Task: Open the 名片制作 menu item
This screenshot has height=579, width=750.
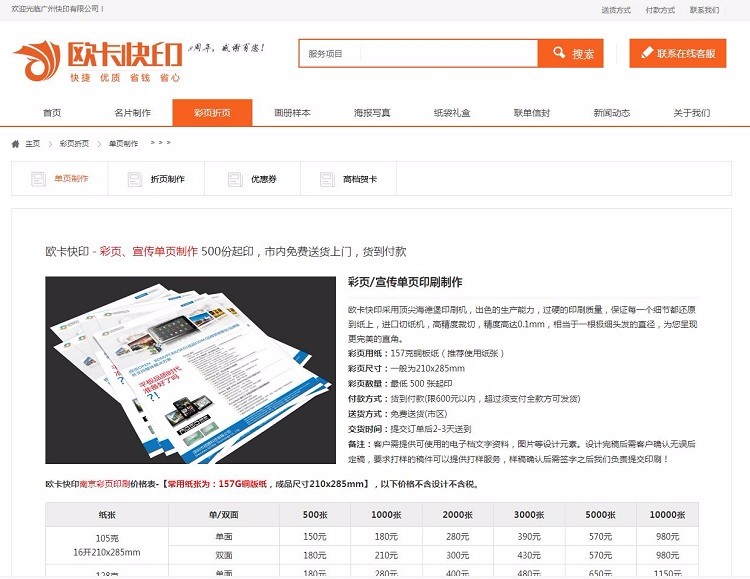Action: click(x=132, y=113)
